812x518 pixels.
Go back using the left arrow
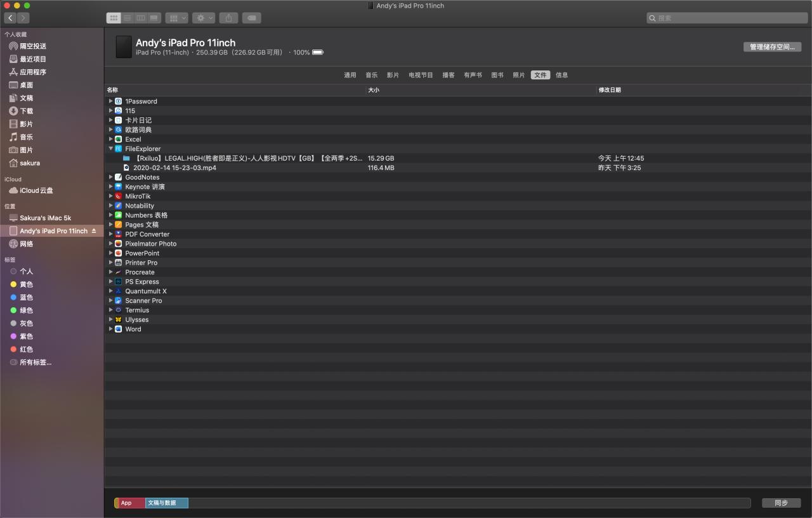[10, 18]
